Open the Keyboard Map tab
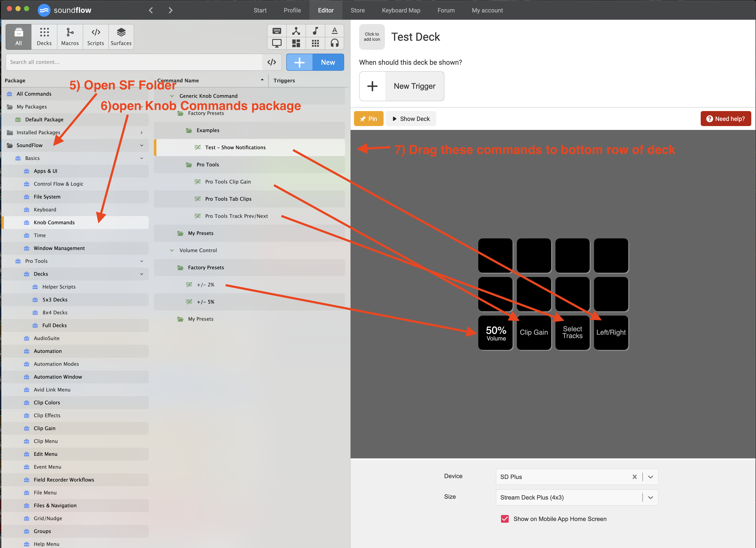This screenshot has width=756, height=548. click(401, 10)
